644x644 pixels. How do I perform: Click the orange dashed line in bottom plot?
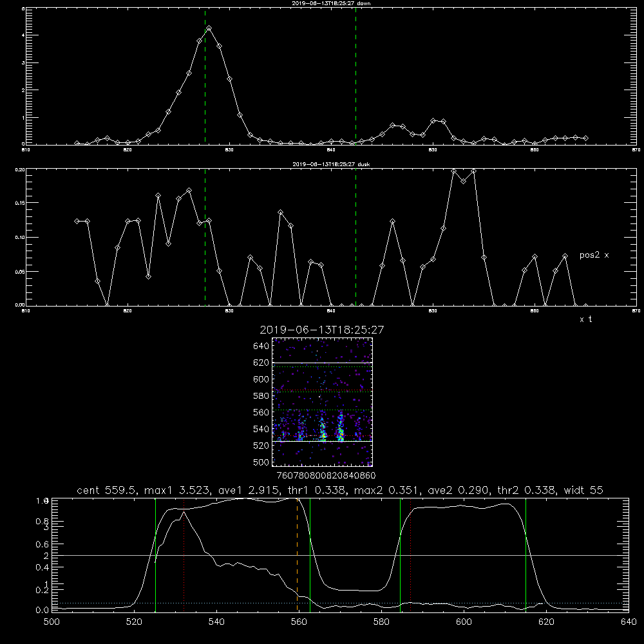coord(298,555)
